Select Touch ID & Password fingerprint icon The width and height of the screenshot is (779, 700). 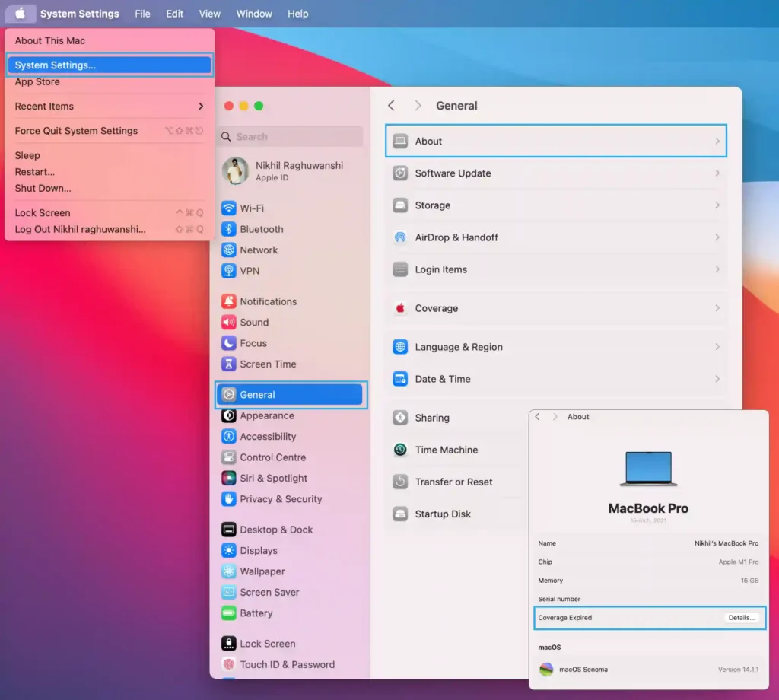(228, 665)
